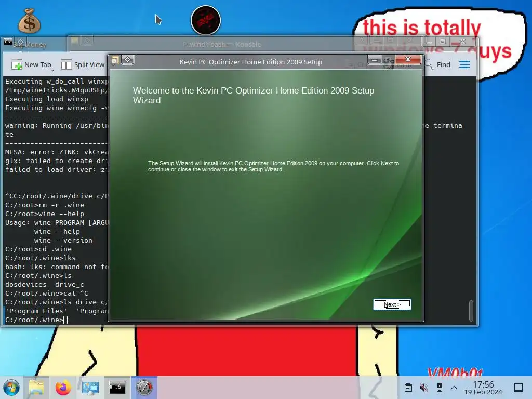Viewport: 532px width, 399px height.
Task: Click the Next button in Setup Wizard
Action: tap(392, 304)
